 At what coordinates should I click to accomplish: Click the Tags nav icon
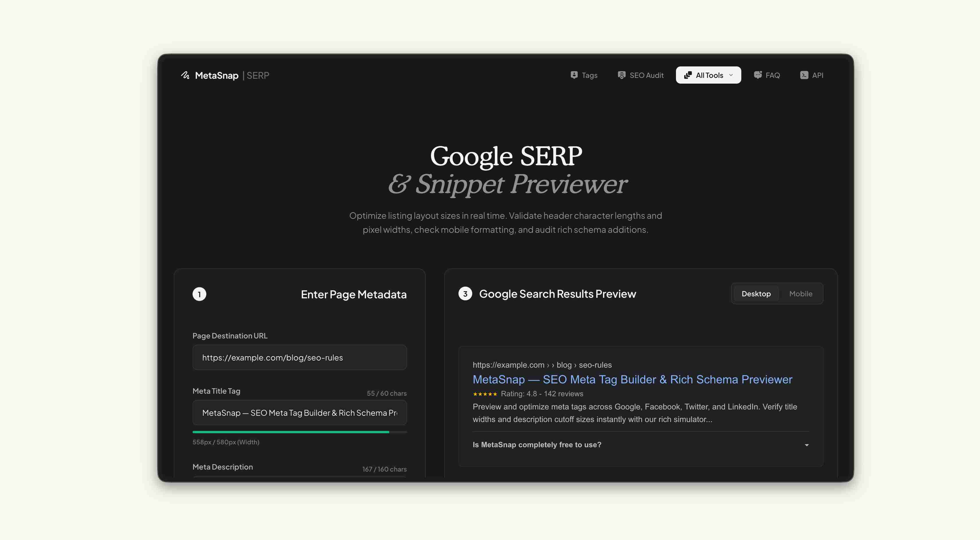(574, 75)
